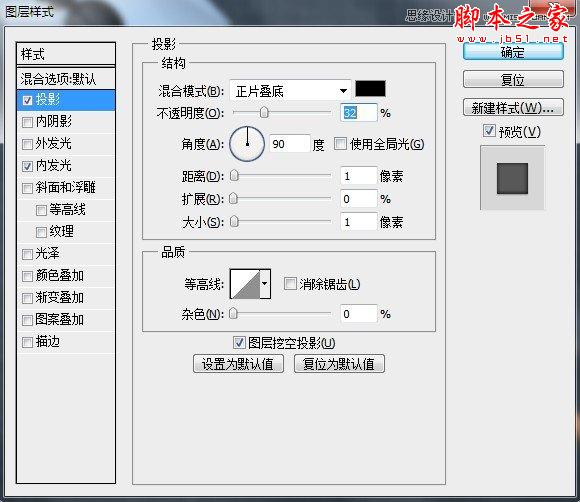Uncheck 图层挖空投影 knockout option
580x502 pixels.
(x=239, y=343)
